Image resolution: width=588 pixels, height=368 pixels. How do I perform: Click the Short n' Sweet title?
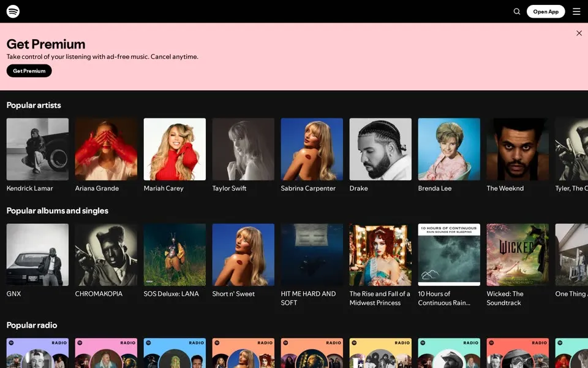point(233,294)
